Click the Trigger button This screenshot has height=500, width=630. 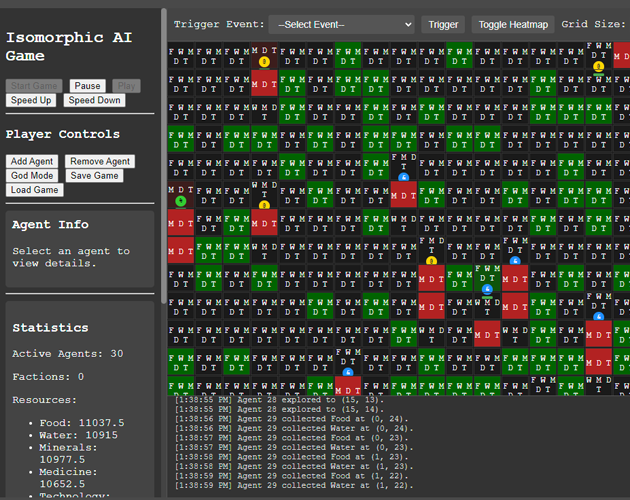[443, 25]
